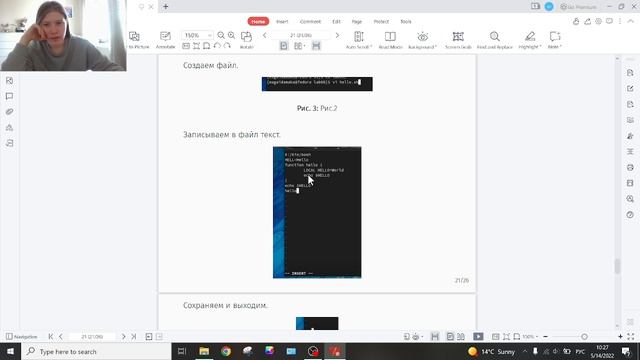This screenshot has width=640, height=360.
Task: Start the Screen Grab tool
Action: [x=458, y=40]
